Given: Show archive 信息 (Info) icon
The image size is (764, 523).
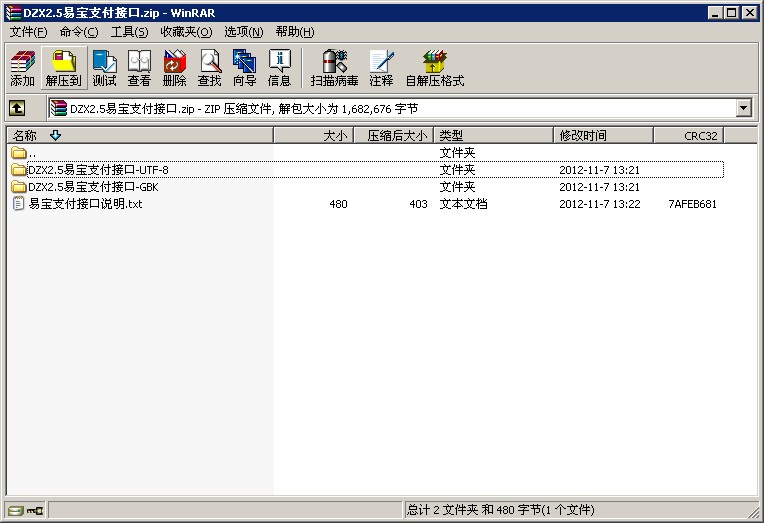Looking at the screenshot, I should (280, 68).
